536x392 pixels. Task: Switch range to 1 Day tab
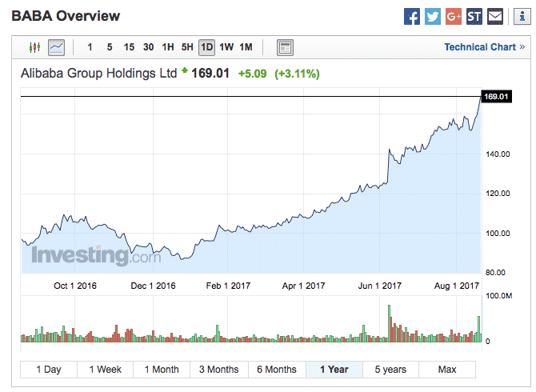point(49,370)
